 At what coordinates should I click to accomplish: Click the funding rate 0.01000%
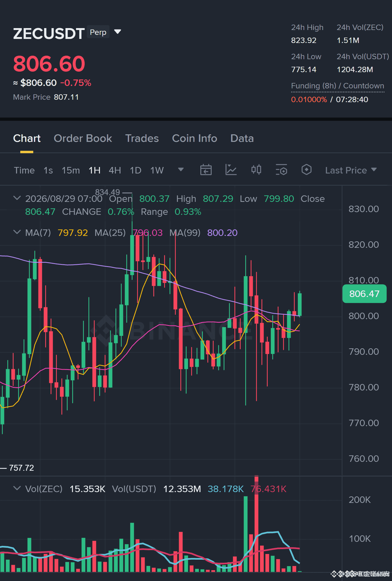(x=309, y=100)
